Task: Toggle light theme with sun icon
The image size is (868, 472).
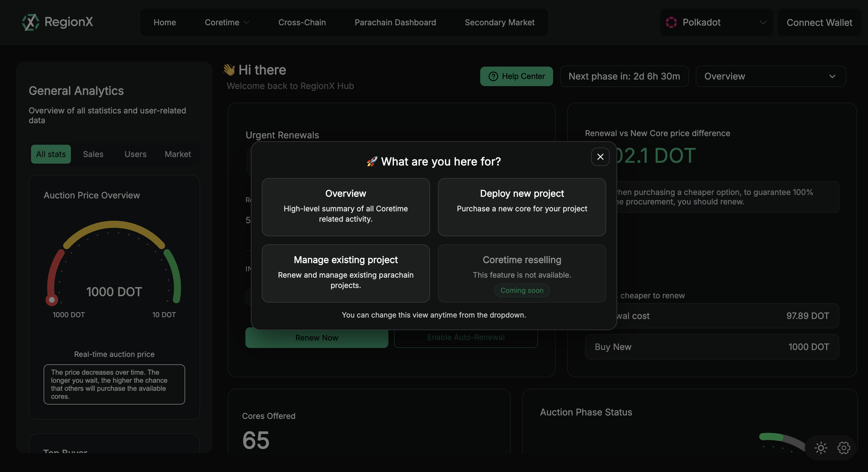Action: coord(820,448)
